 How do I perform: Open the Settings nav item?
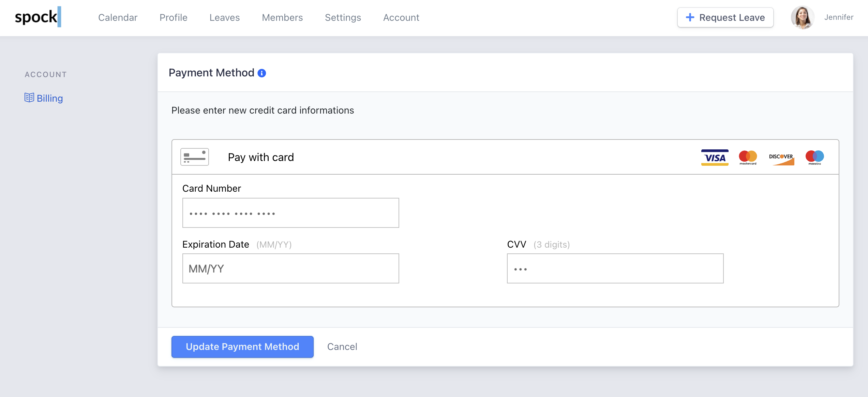click(x=343, y=17)
